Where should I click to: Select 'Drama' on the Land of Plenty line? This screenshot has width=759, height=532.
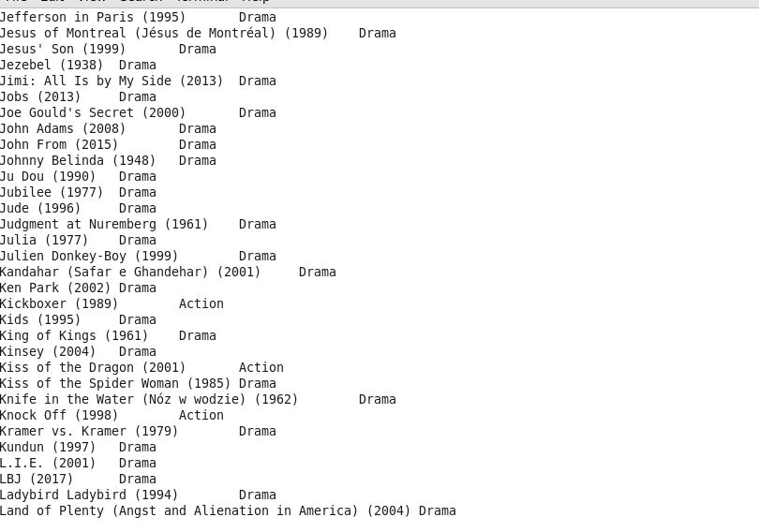point(438,512)
